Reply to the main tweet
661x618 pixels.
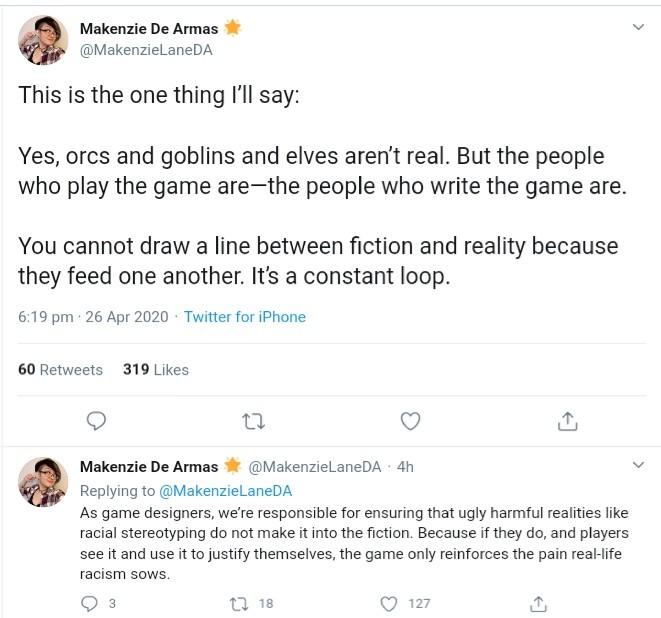96,421
